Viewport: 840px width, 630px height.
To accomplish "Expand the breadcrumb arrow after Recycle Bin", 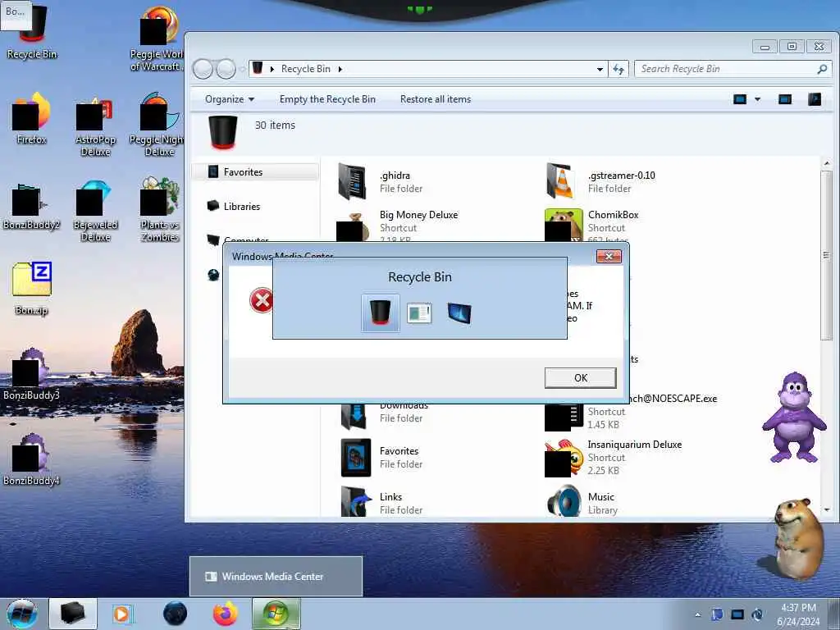I will coord(340,69).
